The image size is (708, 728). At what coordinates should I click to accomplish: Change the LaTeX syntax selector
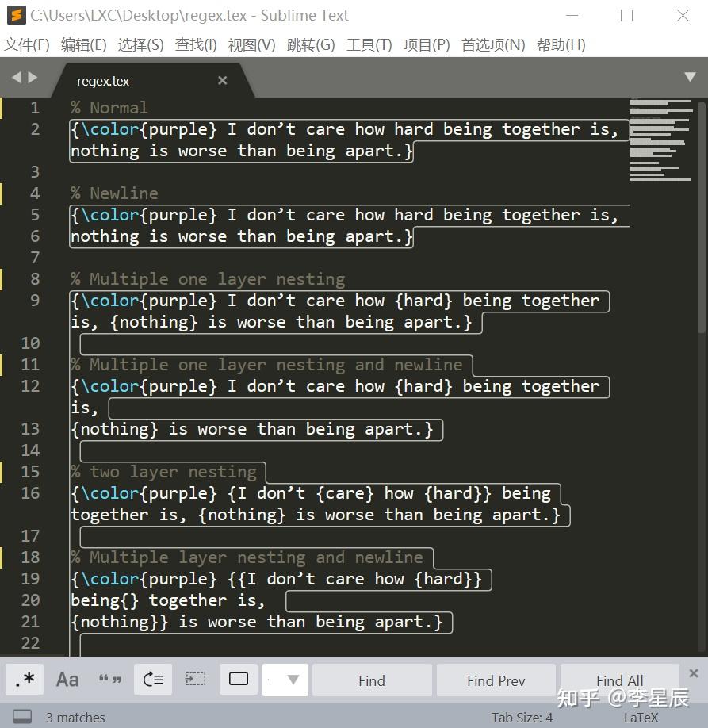(641, 718)
